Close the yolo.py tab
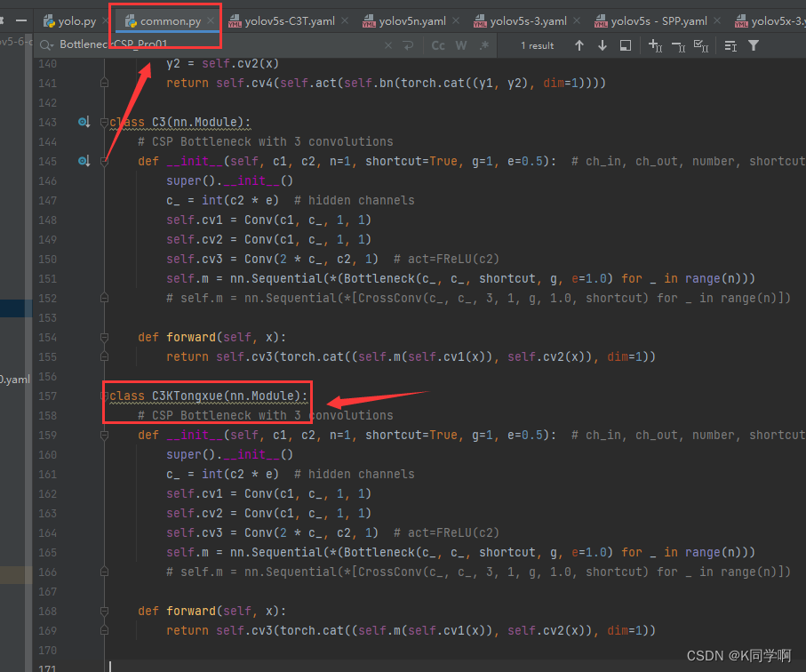The image size is (806, 672). [105, 20]
